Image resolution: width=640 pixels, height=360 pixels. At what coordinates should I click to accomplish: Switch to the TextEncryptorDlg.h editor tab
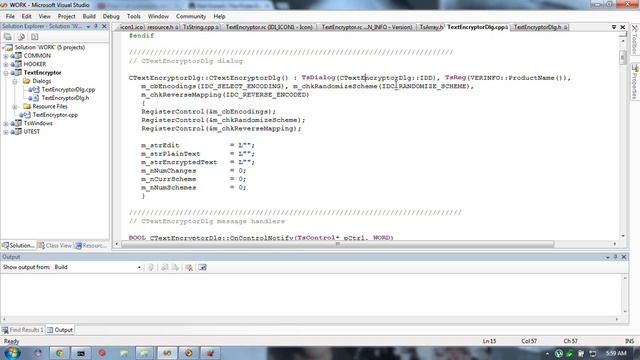pos(540,27)
